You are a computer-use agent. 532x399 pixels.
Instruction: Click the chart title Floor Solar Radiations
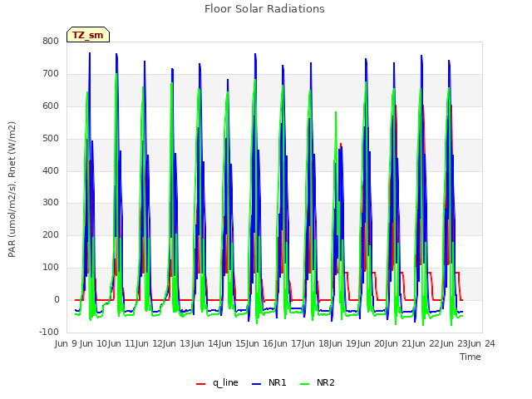[264, 9]
